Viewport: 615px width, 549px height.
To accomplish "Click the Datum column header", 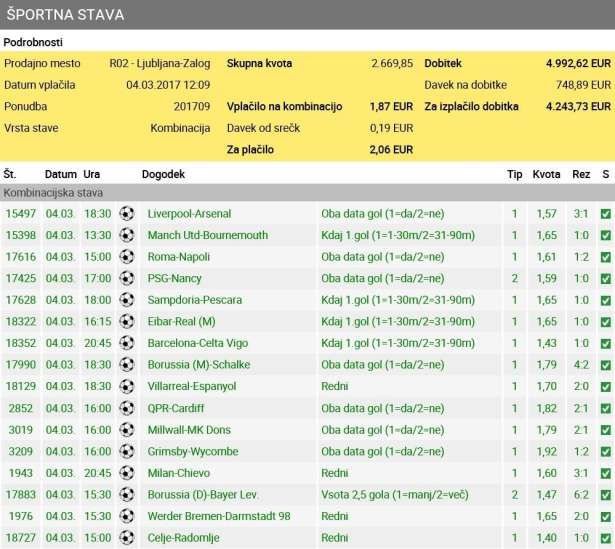I will click(60, 174).
